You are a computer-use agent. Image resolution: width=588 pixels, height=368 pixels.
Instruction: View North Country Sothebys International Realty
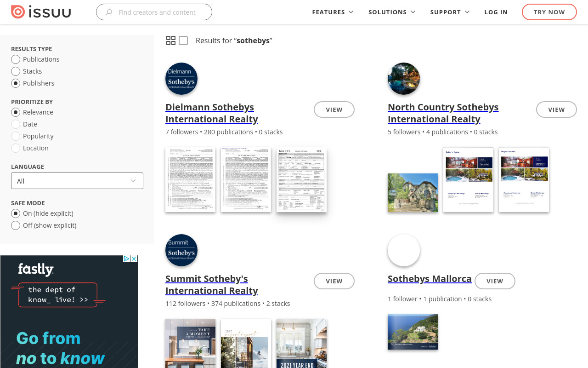(556, 109)
